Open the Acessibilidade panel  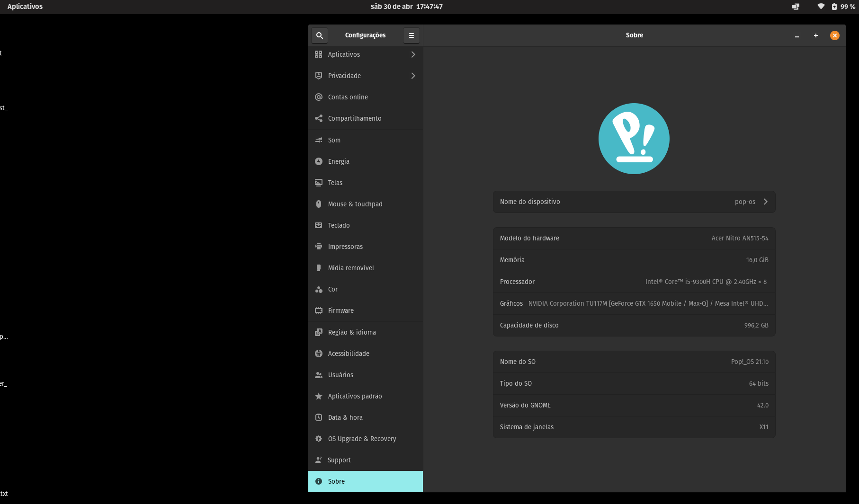click(366, 354)
